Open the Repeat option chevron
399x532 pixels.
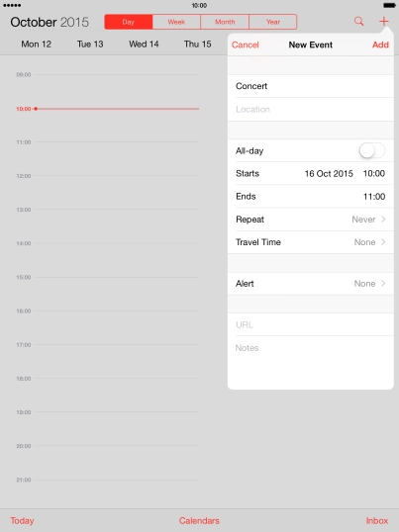point(383,220)
